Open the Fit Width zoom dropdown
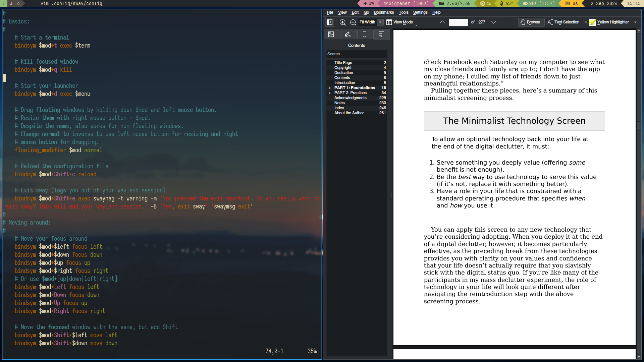The width and height of the screenshot is (644, 362). pyautogui.click(x=380, y=22)
